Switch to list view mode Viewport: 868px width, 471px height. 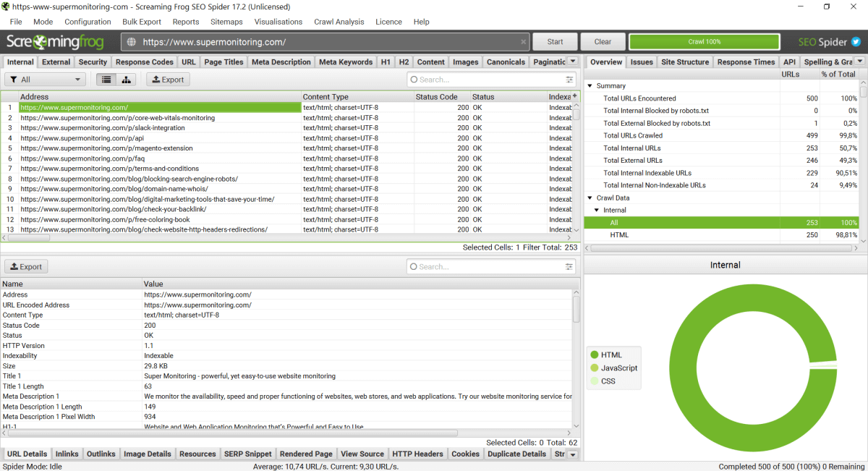(x=106, y=80)
